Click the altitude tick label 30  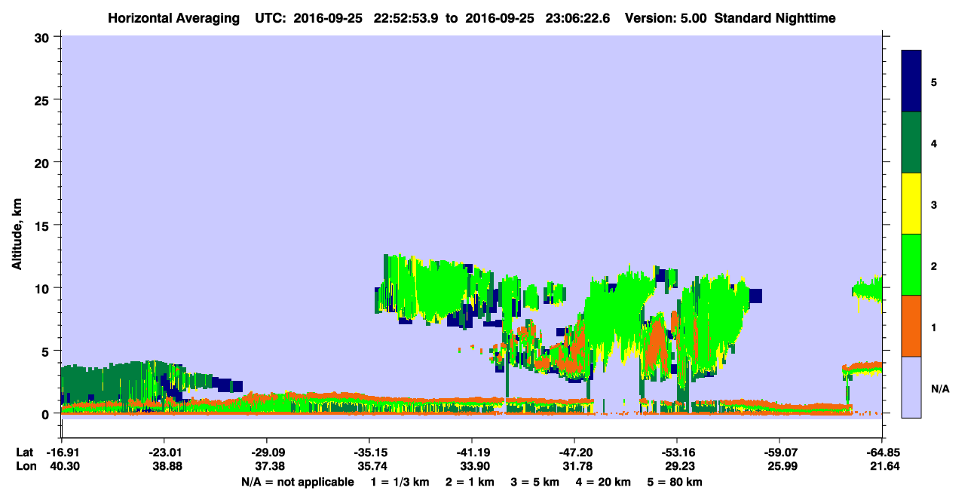44,37
